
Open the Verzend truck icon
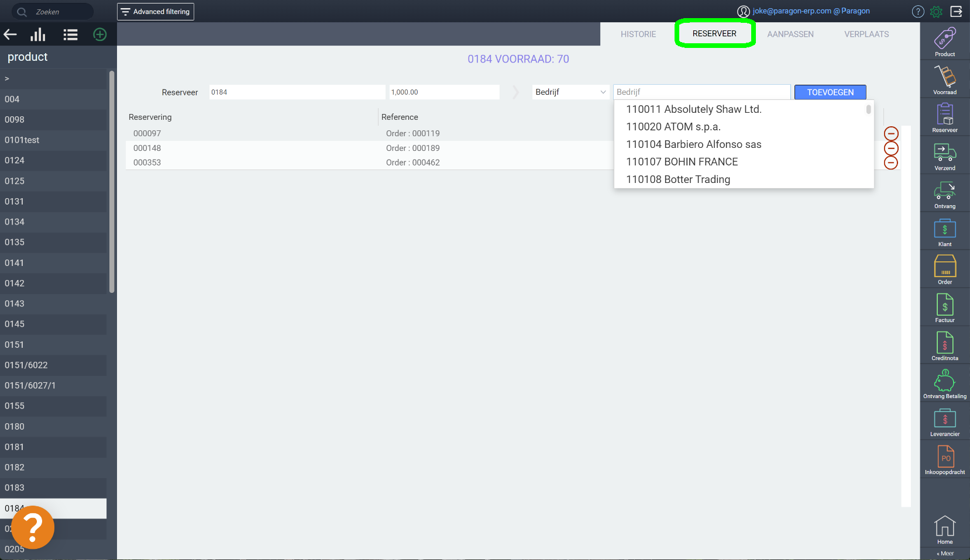coord(945,153)
